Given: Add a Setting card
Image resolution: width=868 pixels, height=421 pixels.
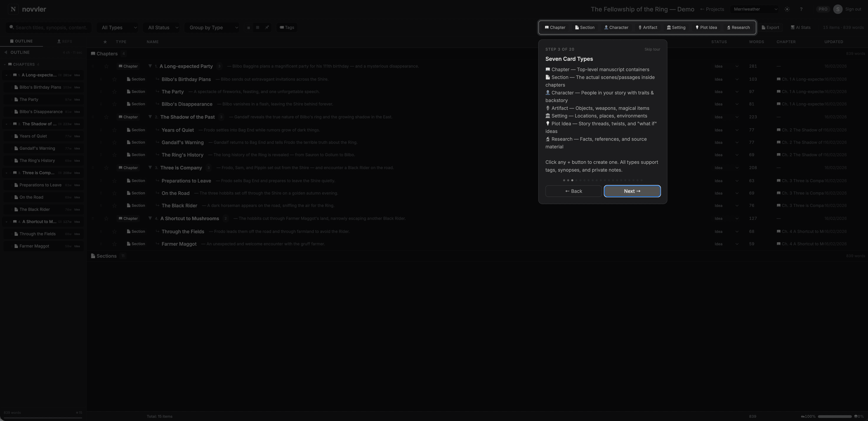Looking at the screenshot, I should [676, 27].
